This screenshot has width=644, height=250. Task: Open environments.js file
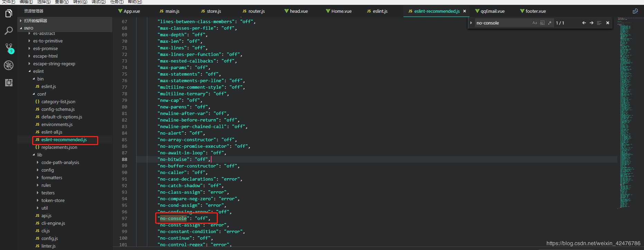pos(57,124)
